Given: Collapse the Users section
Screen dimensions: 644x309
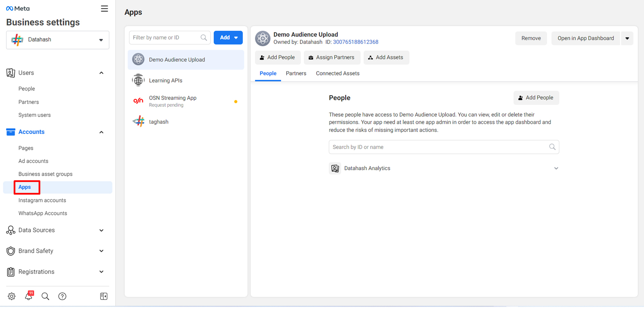Looking at the screenshot, I should point(101,73).
